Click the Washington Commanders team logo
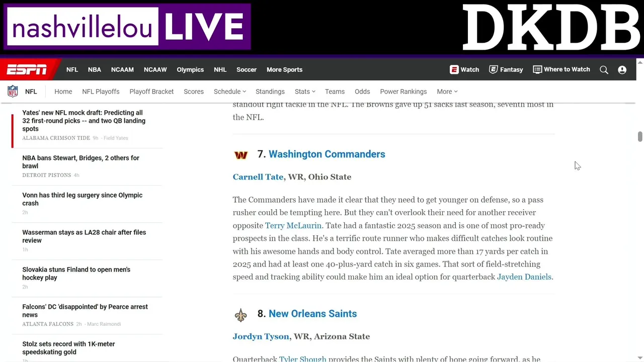Image resolution: width=644 pixels, height=362 pixels. (x=241, y=155)
